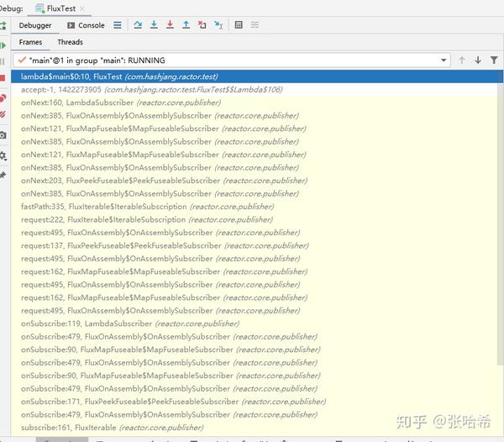Screen dimensions: 504x442
Task: Click the red Force Step Into icon
Action: 170,24
